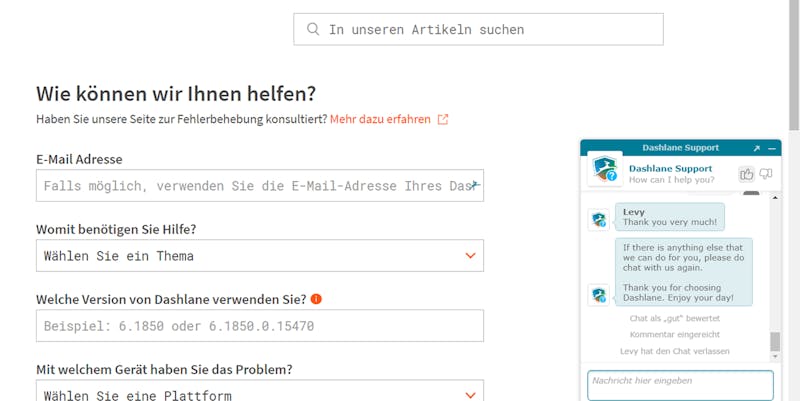Click the orange info icon beside version question
The height and width of the screenshot is (401, 800).
(316, 299)
